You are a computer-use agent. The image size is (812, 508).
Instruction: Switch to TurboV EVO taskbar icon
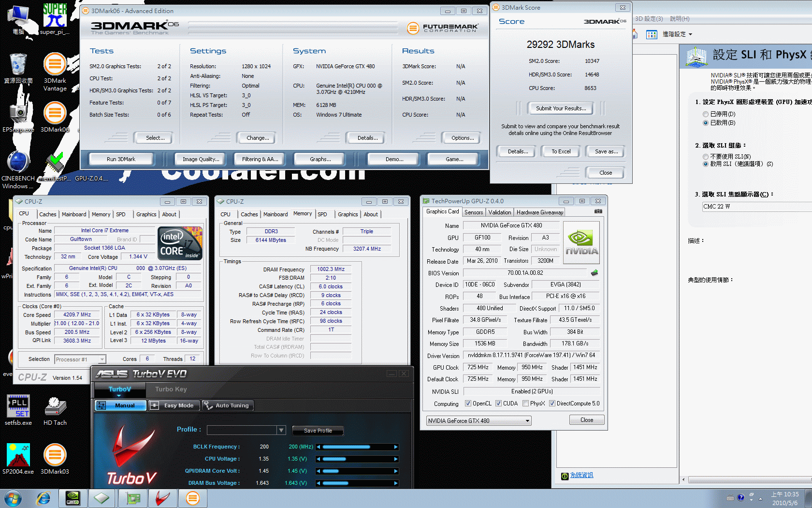(x=162, y=498)
